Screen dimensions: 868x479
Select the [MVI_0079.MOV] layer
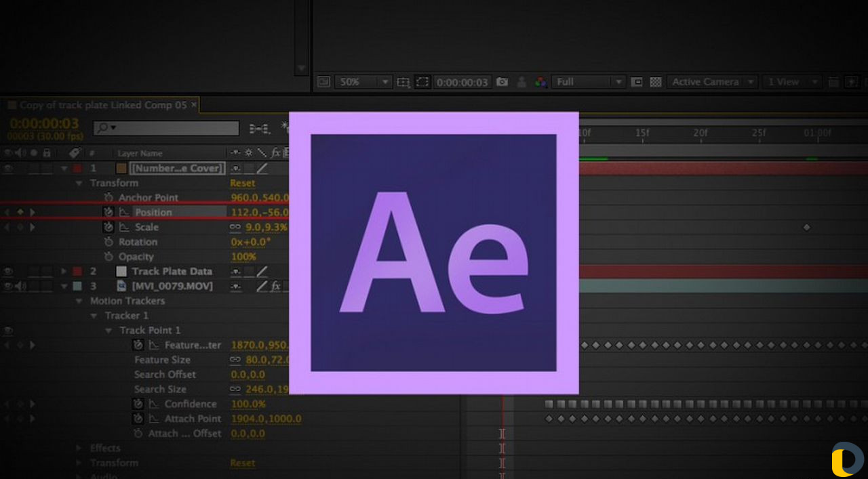point(172,287)
